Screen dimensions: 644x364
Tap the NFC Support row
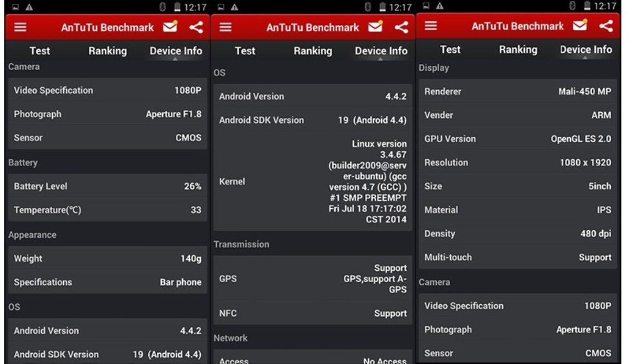pos(312,313)
